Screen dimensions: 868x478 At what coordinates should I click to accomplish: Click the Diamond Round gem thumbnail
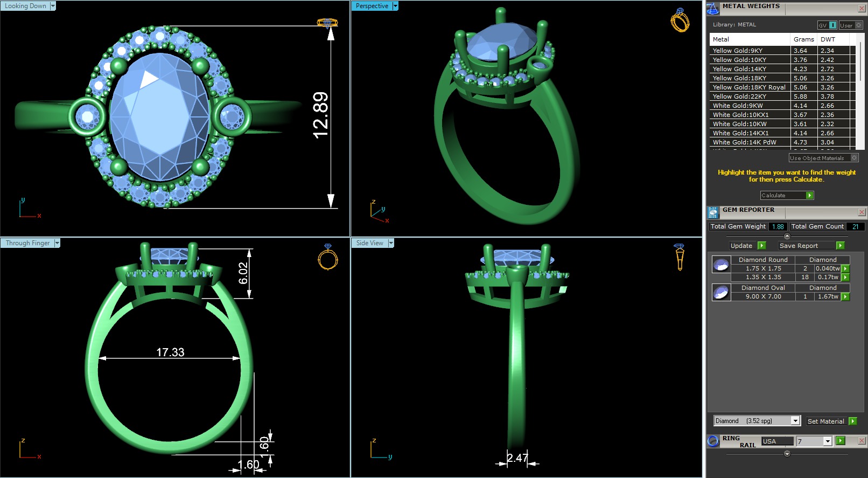[721, 264]
